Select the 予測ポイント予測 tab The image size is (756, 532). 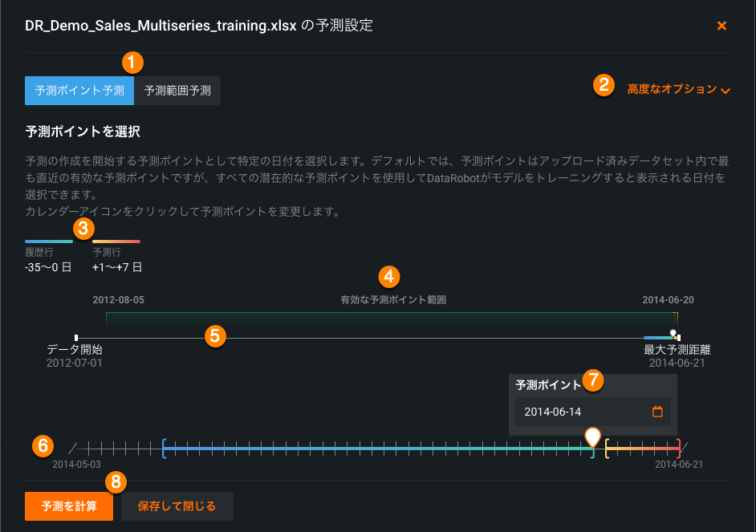[x=79, y=91]
